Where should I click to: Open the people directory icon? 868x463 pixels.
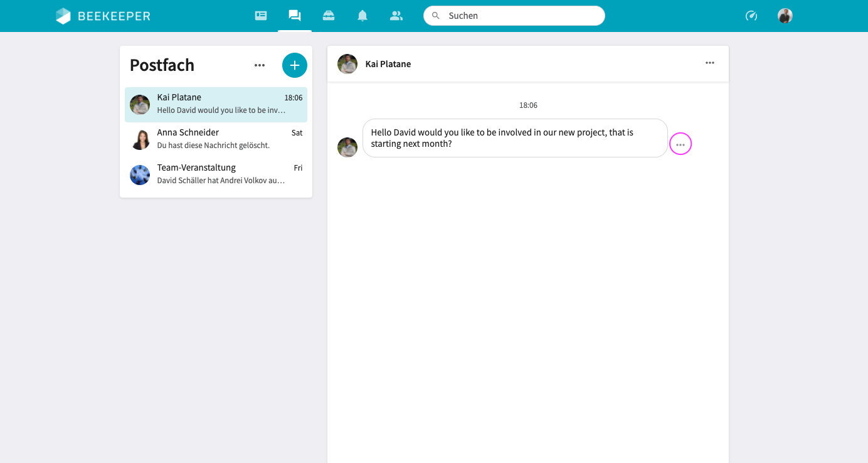coord(396,16)
